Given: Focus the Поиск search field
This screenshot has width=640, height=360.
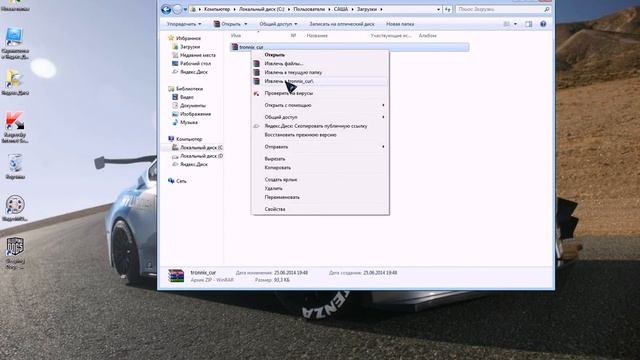Looking at the screenshot, I should (x=500, y=9).
